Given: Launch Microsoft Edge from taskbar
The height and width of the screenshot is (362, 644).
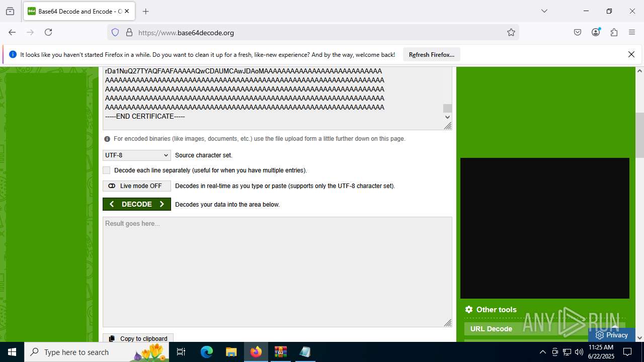Looking at the screenshot, I should pyautogui.click(x=207, y=352).
